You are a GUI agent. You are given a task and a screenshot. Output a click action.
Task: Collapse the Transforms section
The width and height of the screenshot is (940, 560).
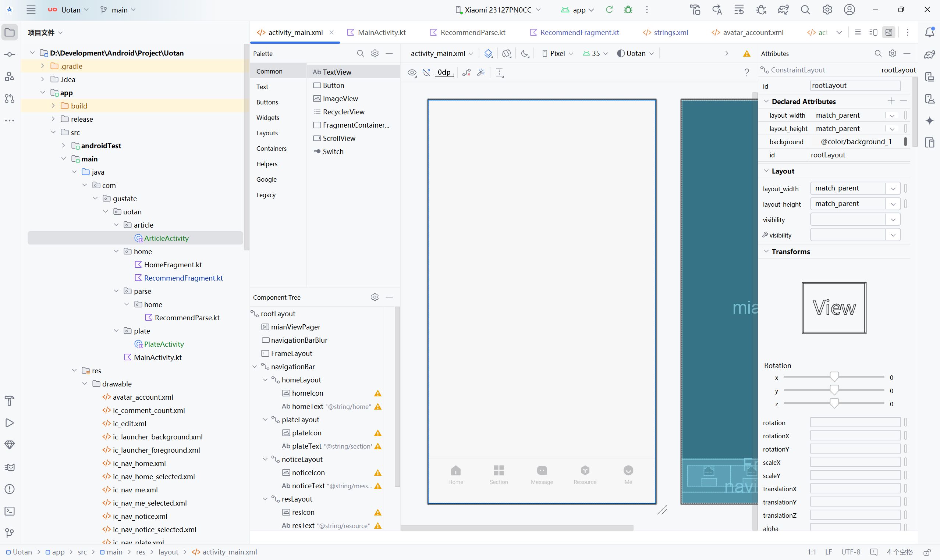point(766,252)
